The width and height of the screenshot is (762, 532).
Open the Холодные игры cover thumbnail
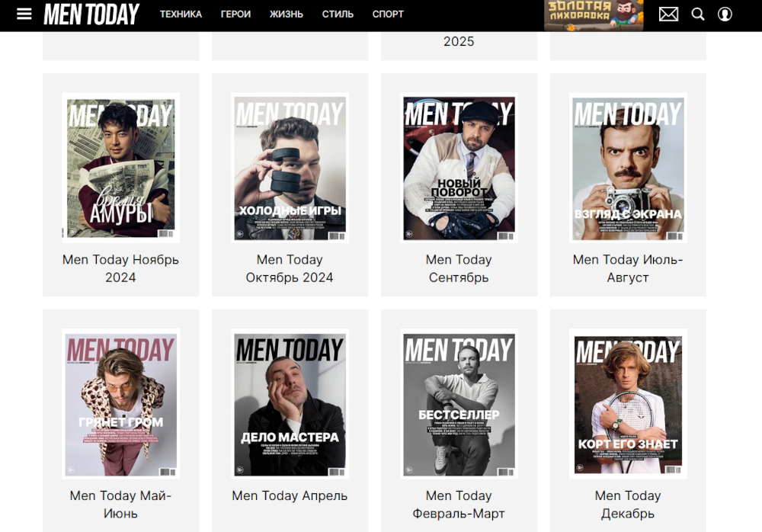290,168
